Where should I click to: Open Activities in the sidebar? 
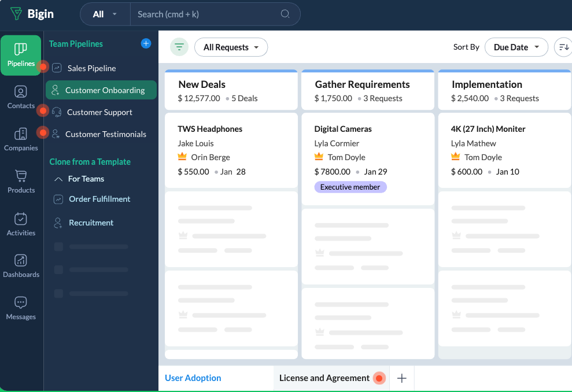21,224
